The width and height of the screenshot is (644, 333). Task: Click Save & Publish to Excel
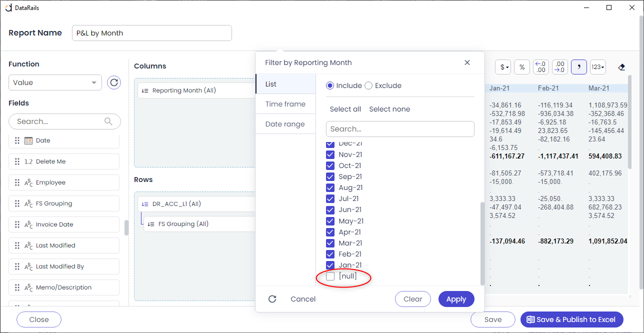point(572,319)
